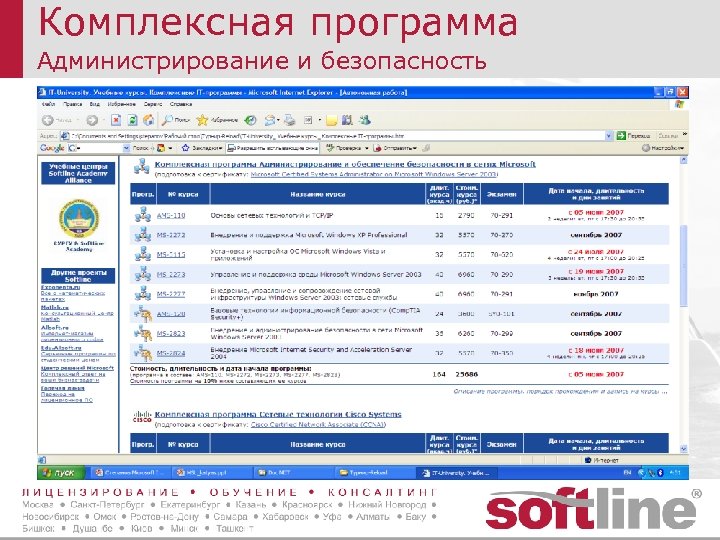Open the Настройки dropdown on Google toolbar

tap(663, 148)
